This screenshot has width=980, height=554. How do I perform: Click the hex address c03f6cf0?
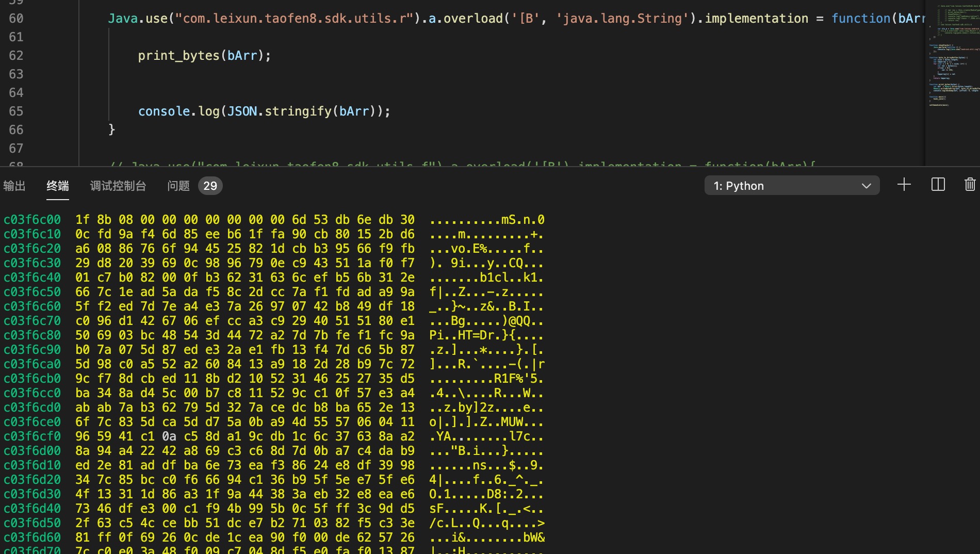point(32,436)
